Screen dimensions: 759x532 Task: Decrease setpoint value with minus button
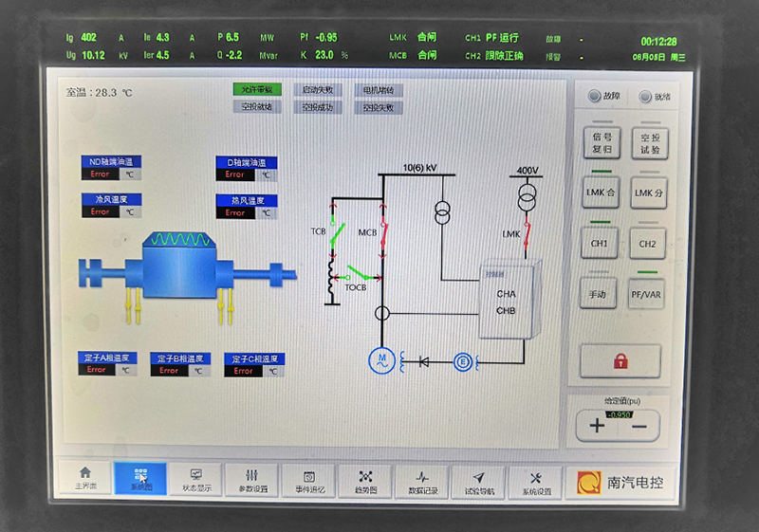pos(639,427)
